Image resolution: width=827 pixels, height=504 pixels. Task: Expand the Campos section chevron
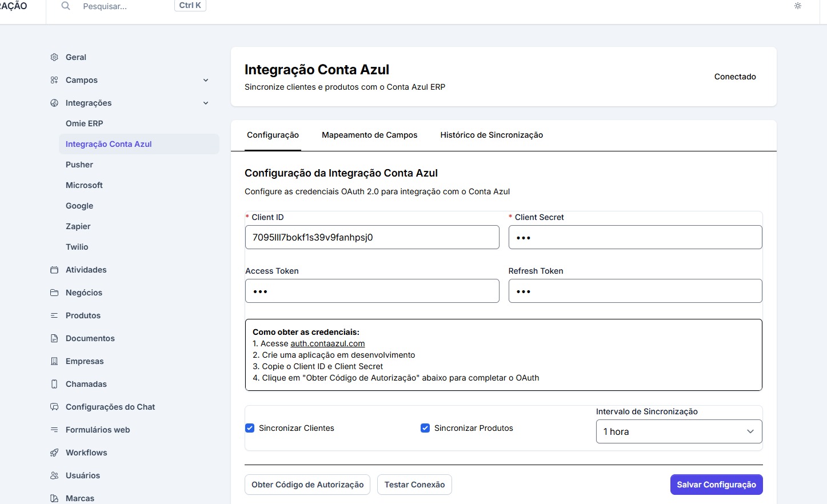(206, 80)
